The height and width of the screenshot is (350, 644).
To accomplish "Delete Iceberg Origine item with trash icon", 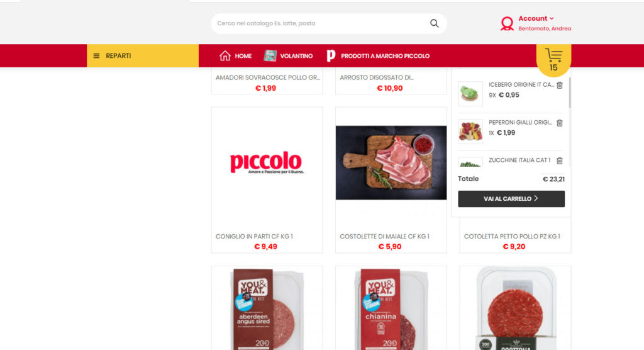I will (559, 85).
